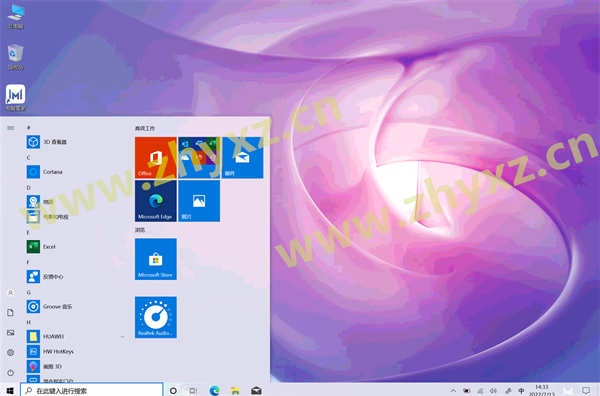Open the Realtek Audio tile
The width and height of the screenshot is (600, 396).
[x=155, y=317]
